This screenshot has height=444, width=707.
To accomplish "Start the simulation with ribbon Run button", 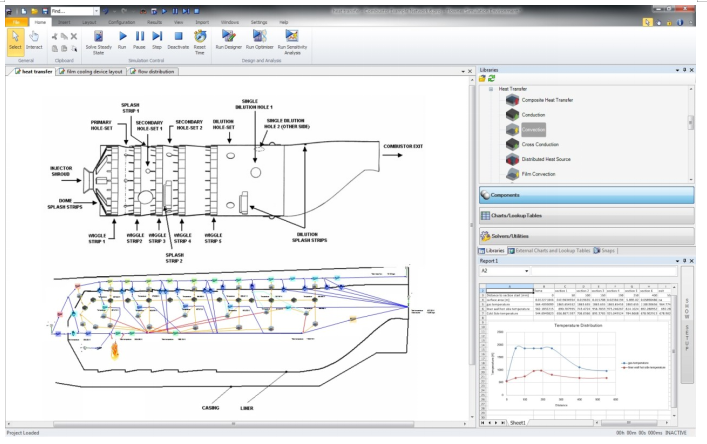I will (x=122, y=40).
